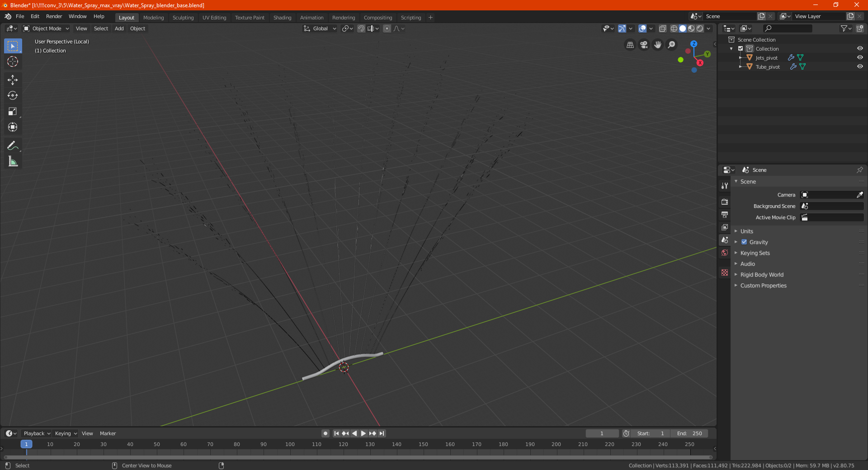Open the Scene properties tab
Screen dimensions: 868x470
pos(725,240)
